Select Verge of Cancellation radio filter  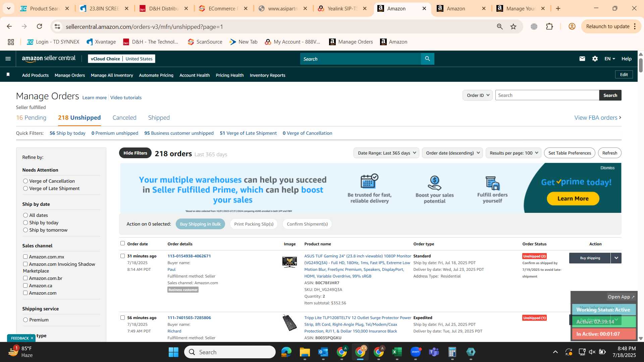[x=25, y=181]
